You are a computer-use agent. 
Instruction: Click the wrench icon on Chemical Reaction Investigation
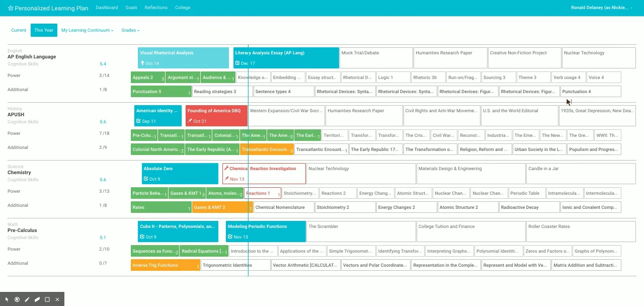tap(226, 169)
